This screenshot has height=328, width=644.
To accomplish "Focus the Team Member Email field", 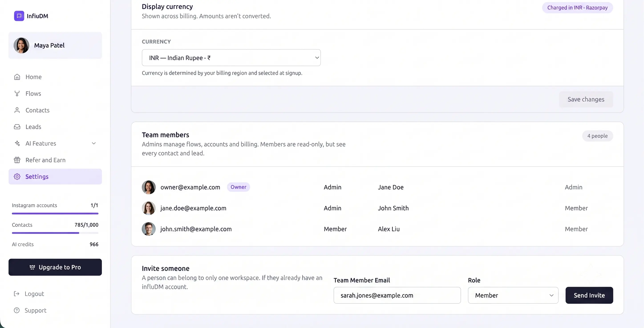I will coord(397,295).
